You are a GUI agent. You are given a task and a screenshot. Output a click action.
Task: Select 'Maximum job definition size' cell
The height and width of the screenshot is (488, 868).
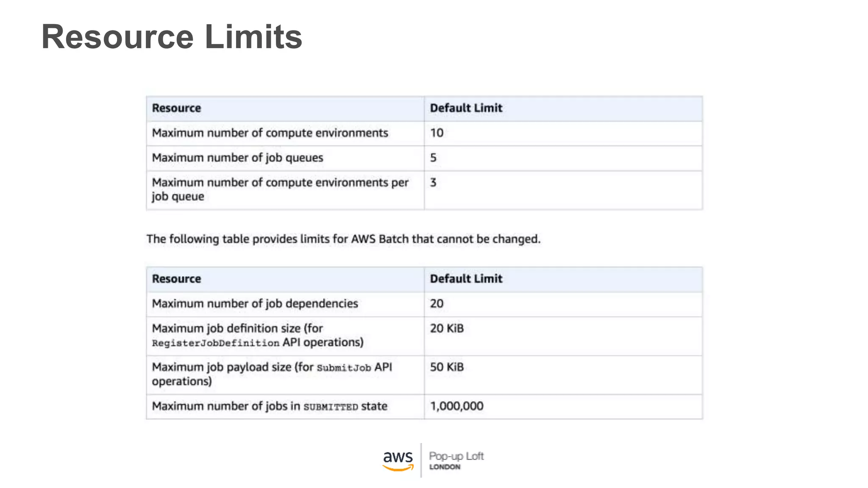pyautogui.click(x=285, y=336)
